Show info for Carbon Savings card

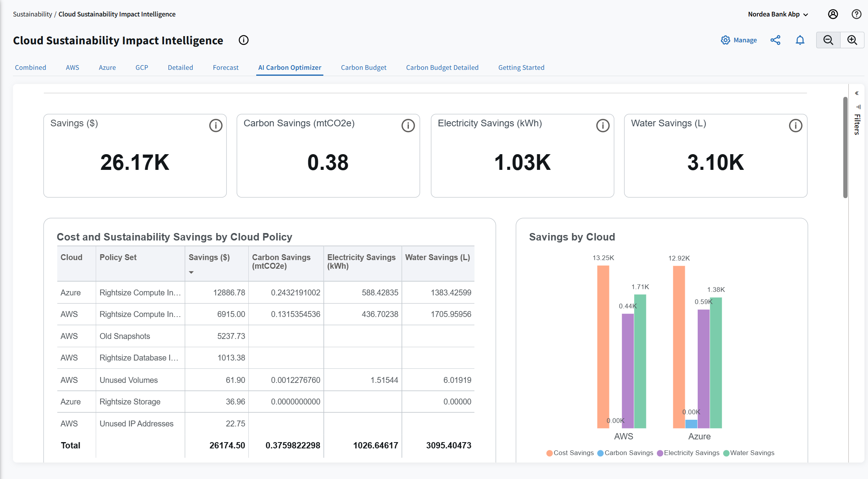coord(408,126)
